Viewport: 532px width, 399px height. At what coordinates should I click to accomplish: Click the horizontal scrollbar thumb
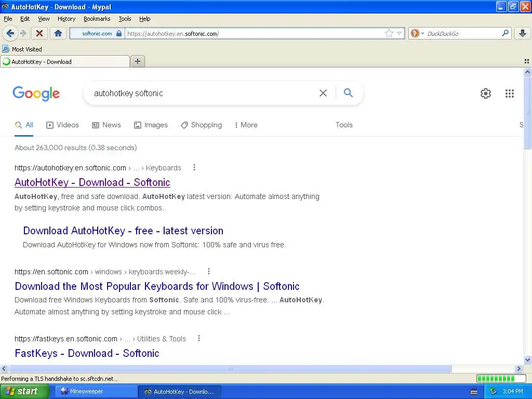point(230,368)
